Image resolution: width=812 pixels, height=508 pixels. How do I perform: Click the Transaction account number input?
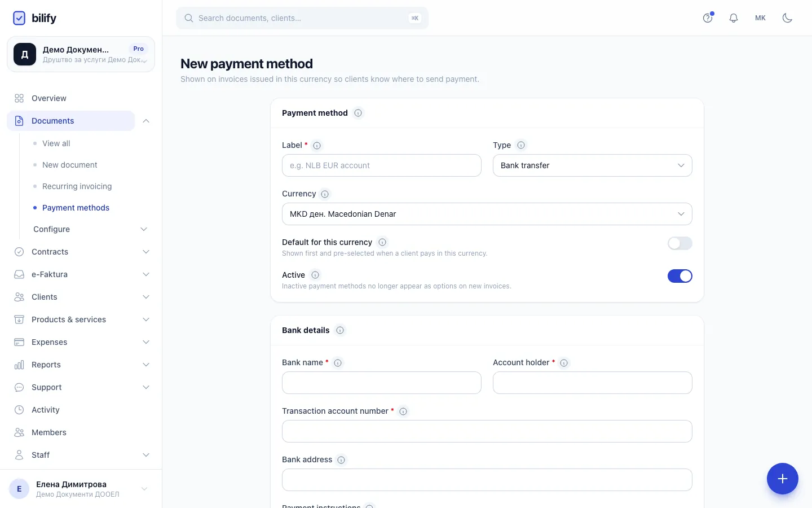(487, 431)
